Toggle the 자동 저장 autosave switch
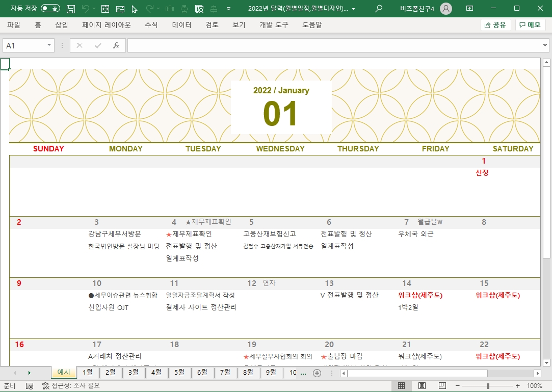Viewport: 552px width, 392px height. pyautogui.click(x=50, y=9)
